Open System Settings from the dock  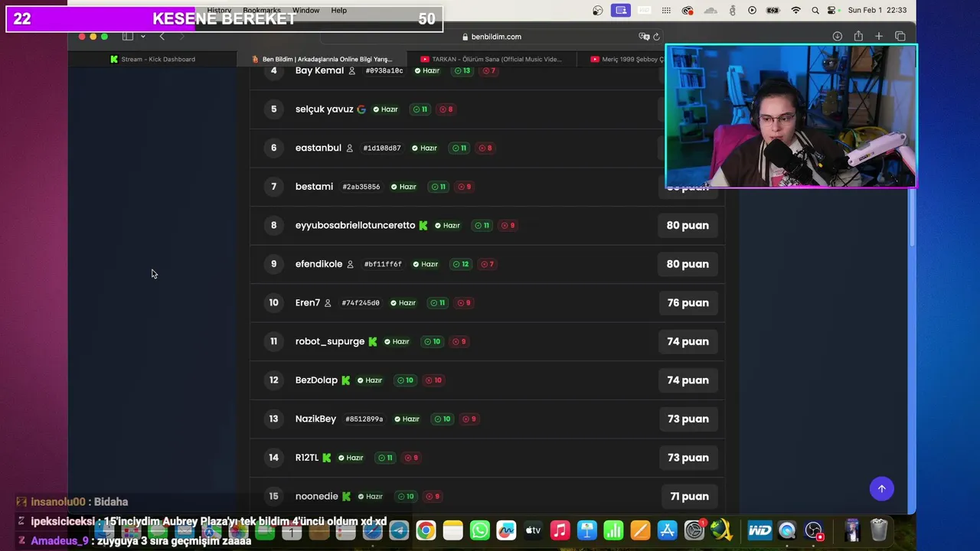pyautogui.click(x=694, y=530)
